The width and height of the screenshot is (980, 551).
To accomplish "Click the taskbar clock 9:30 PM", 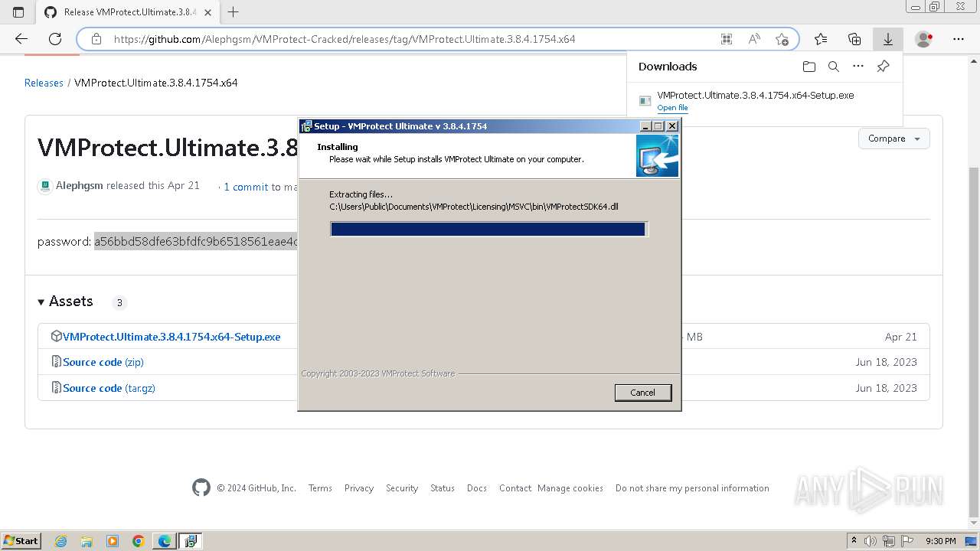I will [x=940, y=541].
